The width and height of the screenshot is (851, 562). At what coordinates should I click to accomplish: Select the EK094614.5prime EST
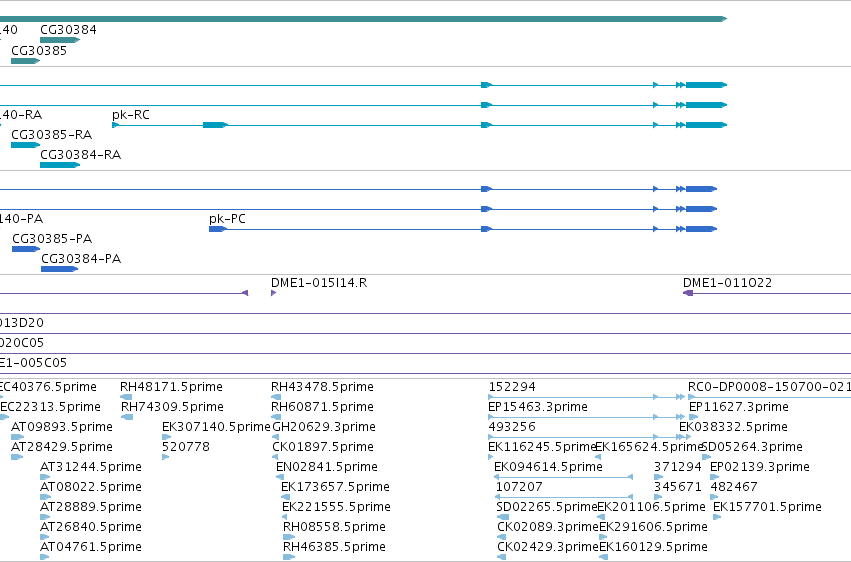click(x=563, y=477)
